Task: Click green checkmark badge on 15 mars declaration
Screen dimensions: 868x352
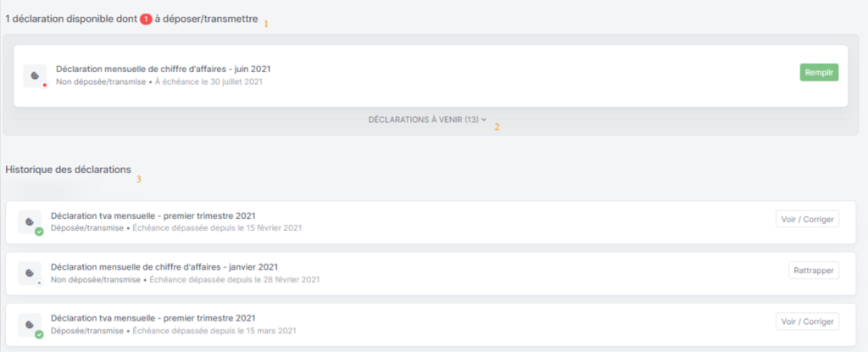Action: [x=39, y=334]
